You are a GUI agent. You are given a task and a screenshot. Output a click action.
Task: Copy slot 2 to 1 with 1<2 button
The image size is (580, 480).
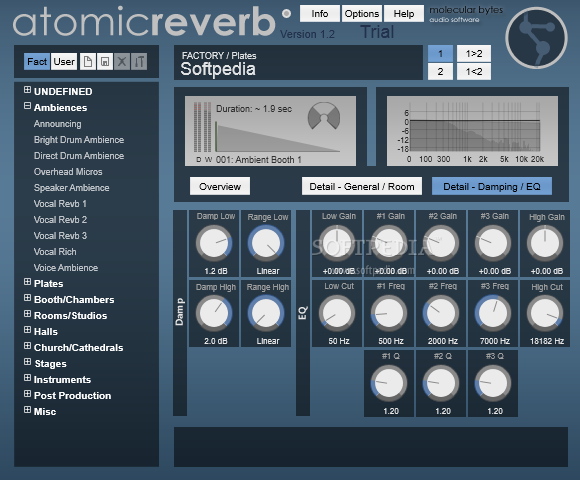click(x=474, y=71)
